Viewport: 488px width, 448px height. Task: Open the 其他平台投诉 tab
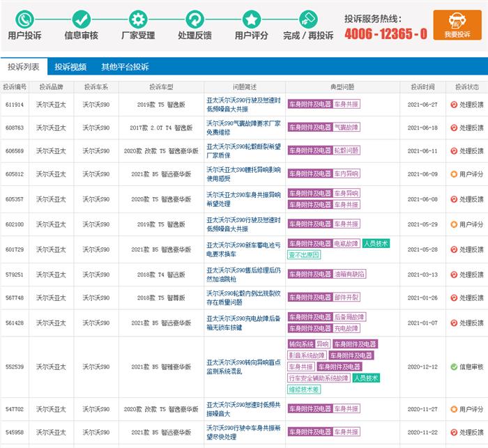pos(125,67)
